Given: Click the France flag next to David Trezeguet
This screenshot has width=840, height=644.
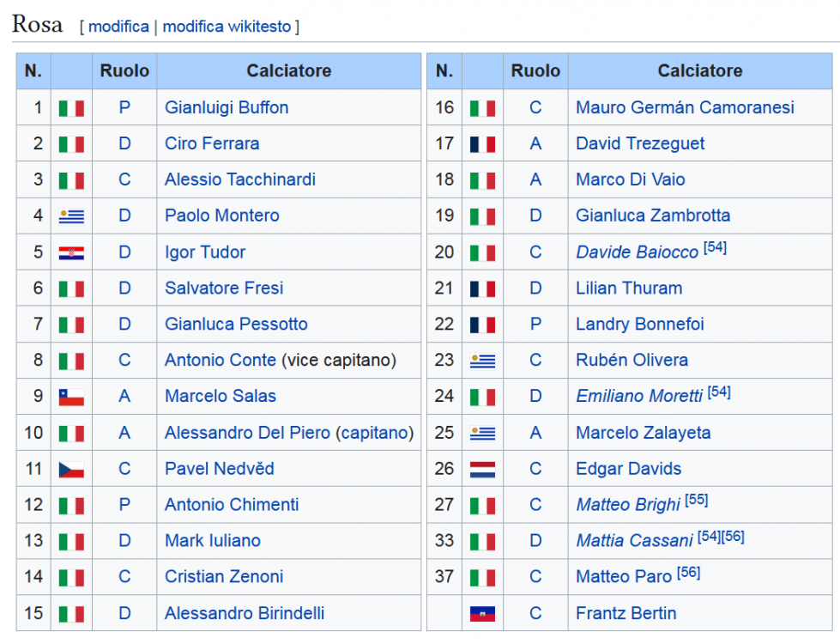Looking at the screenshot, I should point(482,144).
